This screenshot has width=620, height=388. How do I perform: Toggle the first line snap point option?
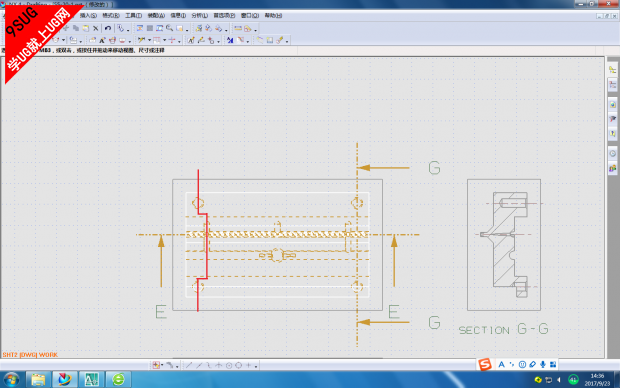tap(189, 365)
